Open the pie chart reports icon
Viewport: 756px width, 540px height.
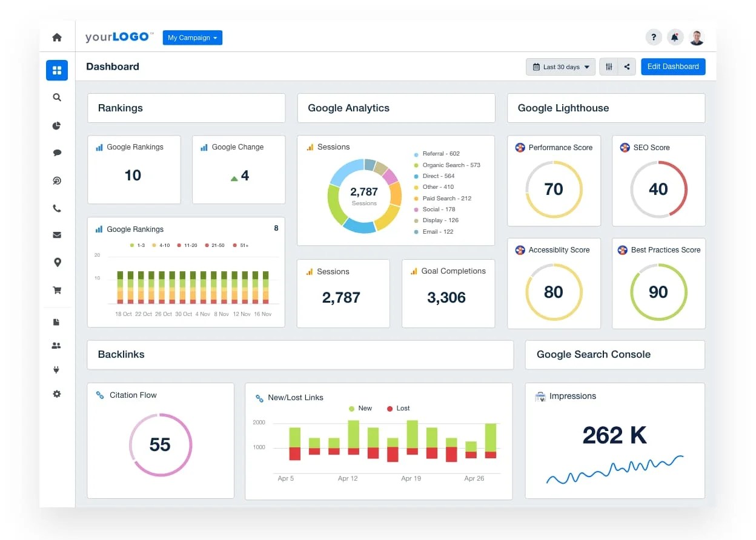click(x=57, y=125)
